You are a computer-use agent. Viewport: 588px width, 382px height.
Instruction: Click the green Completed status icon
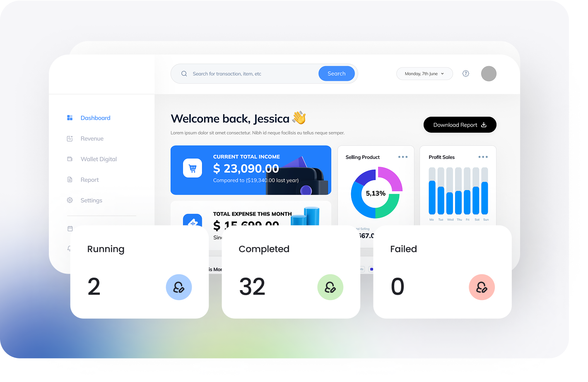click(x=330, y=287)
